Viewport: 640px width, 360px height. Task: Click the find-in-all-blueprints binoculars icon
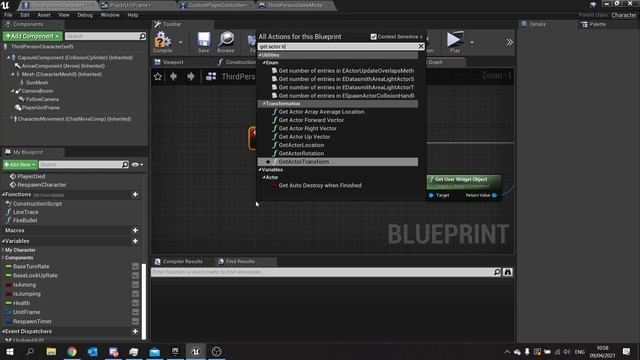click(507, 272)
